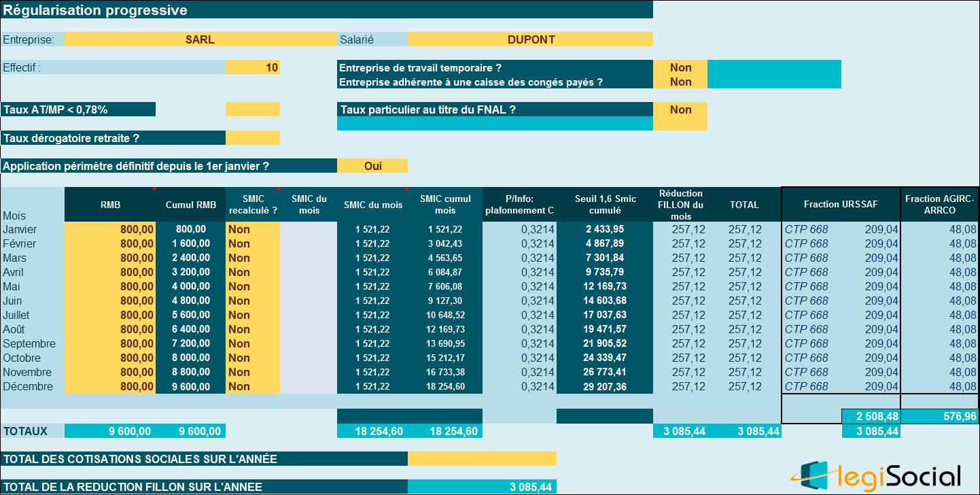This screenshot has height=495, width=980.
Task: Click the Janvier RMB amount cell
Action: point(110,229)
